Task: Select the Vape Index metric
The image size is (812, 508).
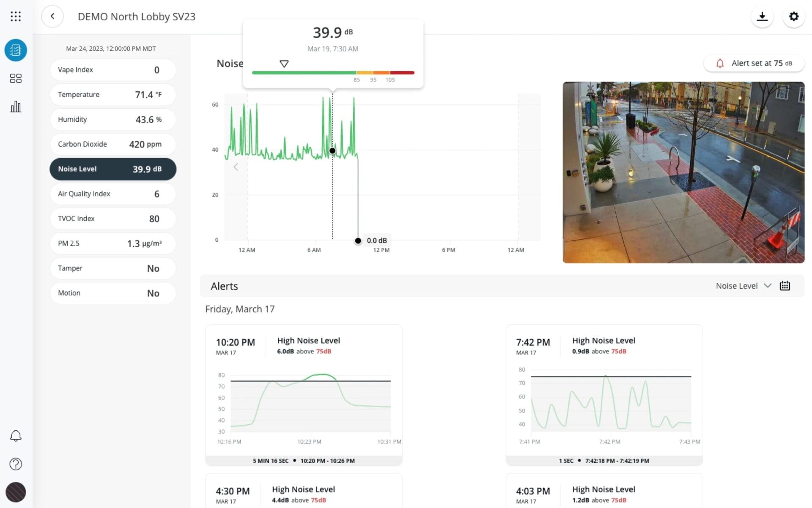Action: (x=112, y=69)
